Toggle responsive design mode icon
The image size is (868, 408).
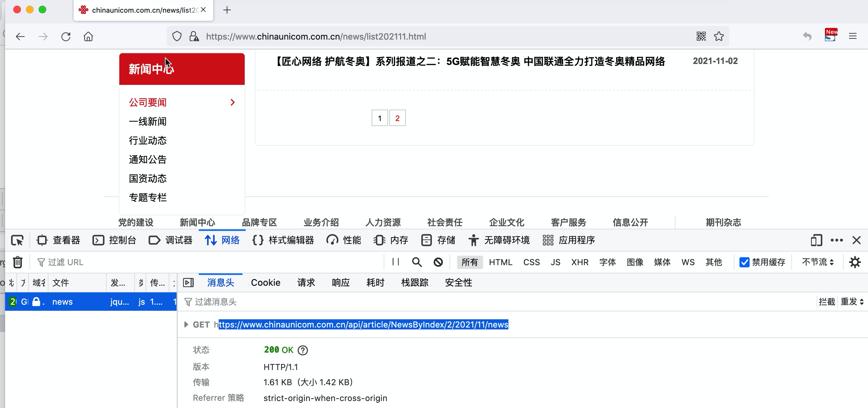[816, 240]
